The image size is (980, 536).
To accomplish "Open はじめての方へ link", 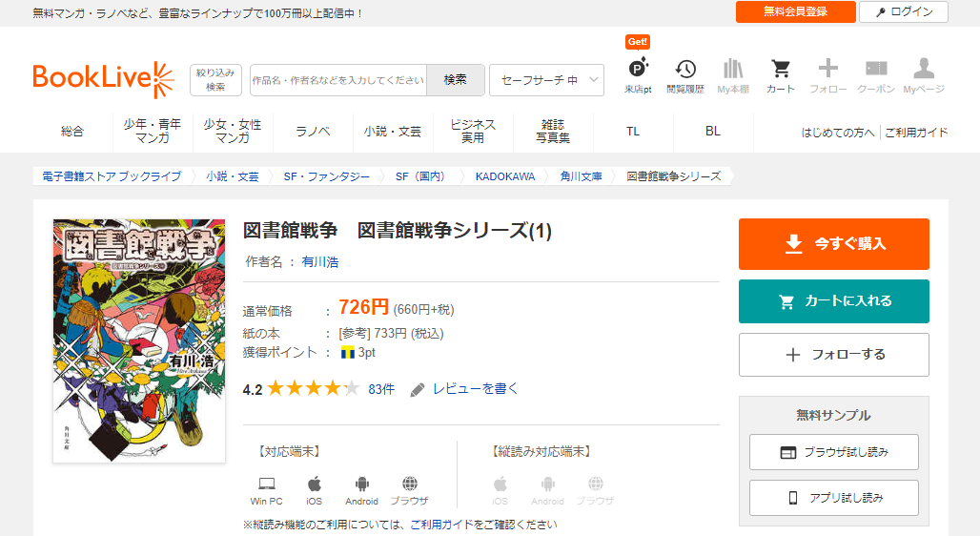I will pyautogui.click(x=838, y=133).
